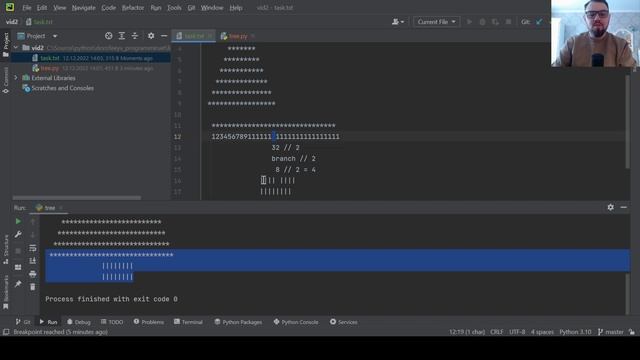
Task: Toggle soft-wrap in Run console
Action: point(33,248)
